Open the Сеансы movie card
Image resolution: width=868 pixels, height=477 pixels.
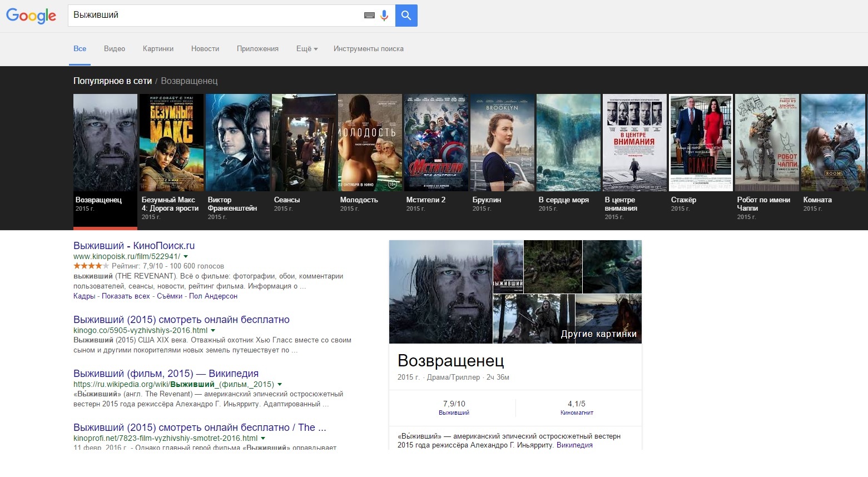pos(304,143)
